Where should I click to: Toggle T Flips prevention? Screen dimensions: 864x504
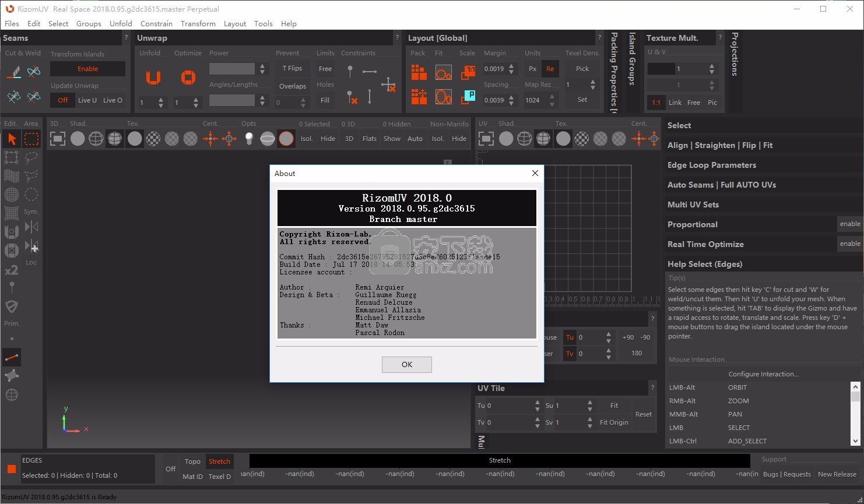click(x=292, y=68)
